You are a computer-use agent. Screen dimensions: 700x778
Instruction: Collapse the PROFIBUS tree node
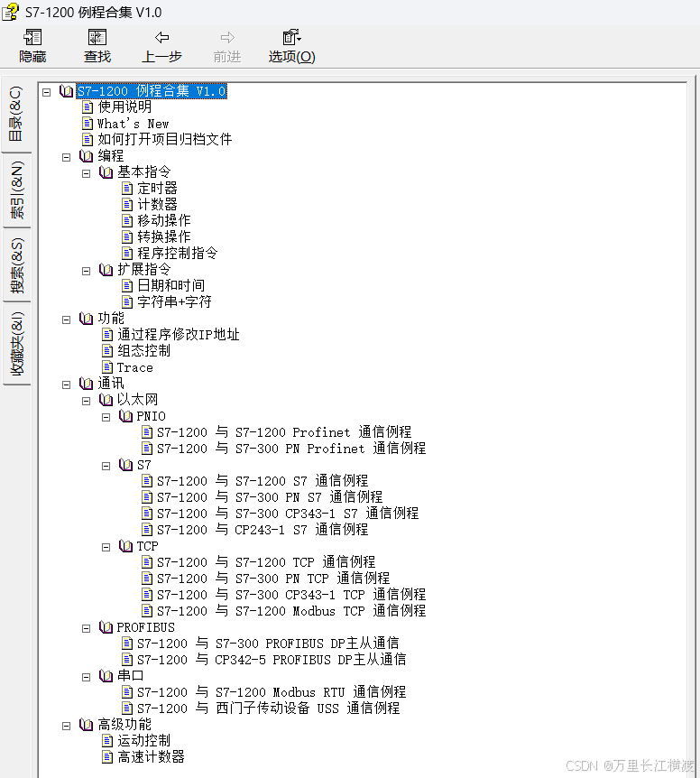click(87, 628)
